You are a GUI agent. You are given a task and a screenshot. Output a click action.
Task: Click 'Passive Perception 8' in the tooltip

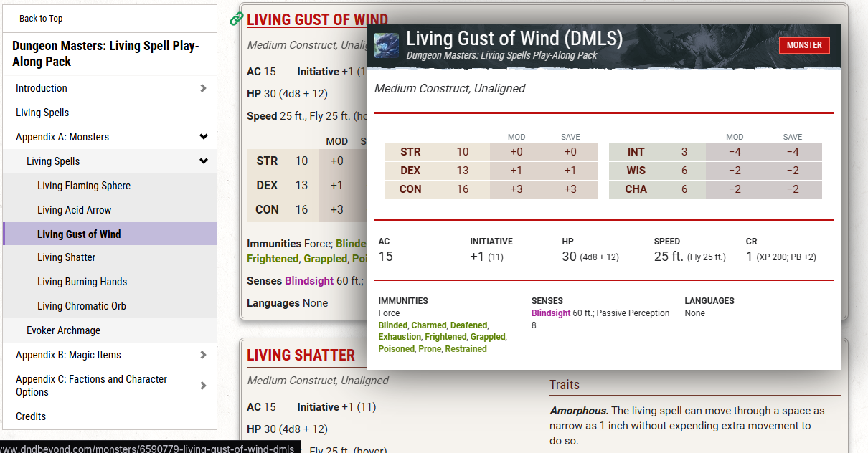pos(600,319)
